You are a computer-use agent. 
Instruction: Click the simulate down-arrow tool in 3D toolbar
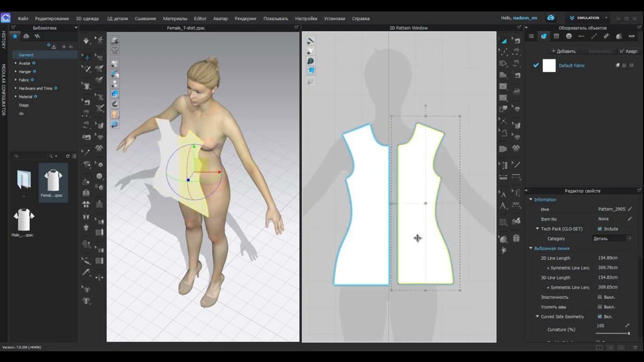87,41
